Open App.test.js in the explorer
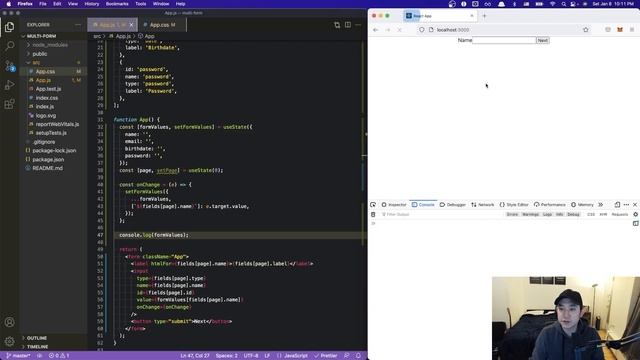The image size is (640, 360). 48,89
